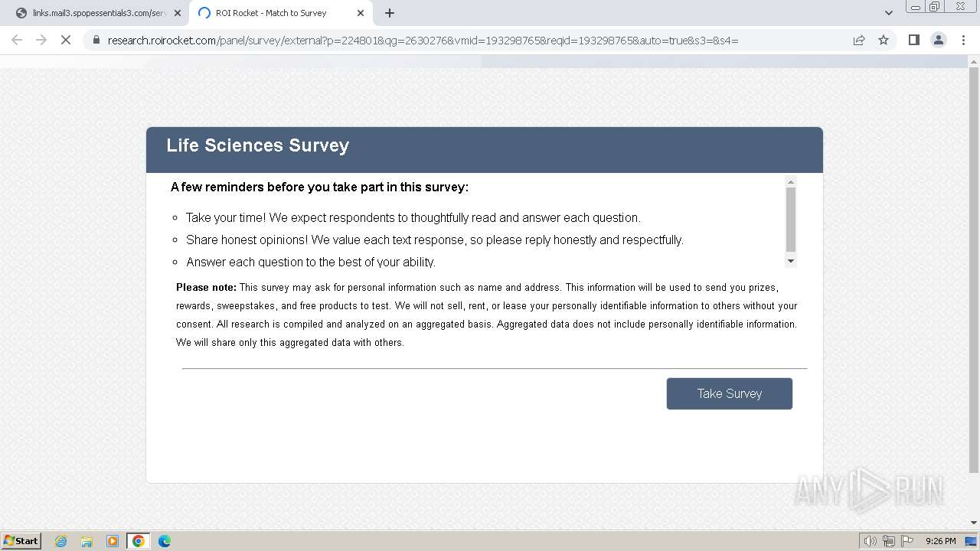Share this page via the share icon
Viewport: 980px width, 551px height.
click(859, 40)
